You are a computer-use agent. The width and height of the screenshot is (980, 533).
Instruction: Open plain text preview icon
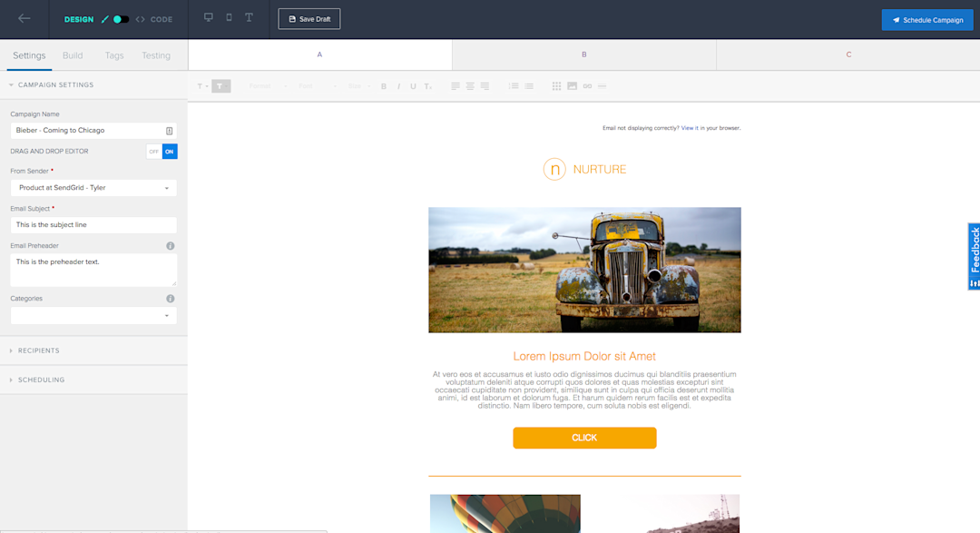point(249,17)
